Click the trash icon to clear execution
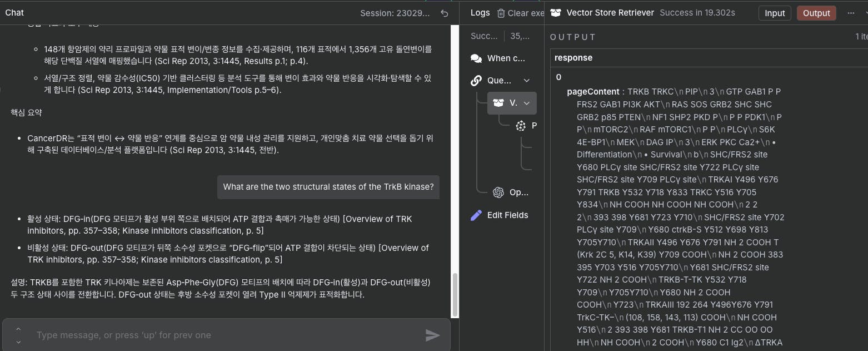The width and height of the screenshot is (868, 351). click(501, 13)
